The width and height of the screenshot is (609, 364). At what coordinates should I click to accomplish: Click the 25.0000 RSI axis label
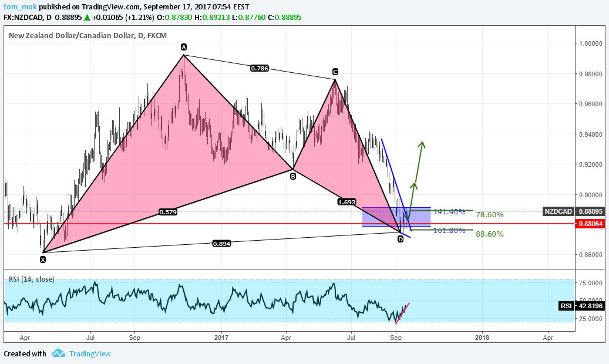tap(591, 319)
